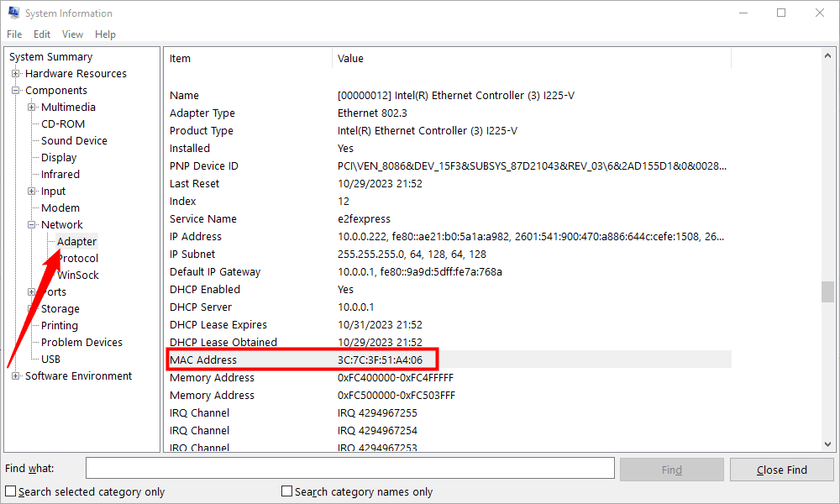The width and height of the screenshot is (840, 504).
Task: Select the WinSock tree item
Action: 78,275
